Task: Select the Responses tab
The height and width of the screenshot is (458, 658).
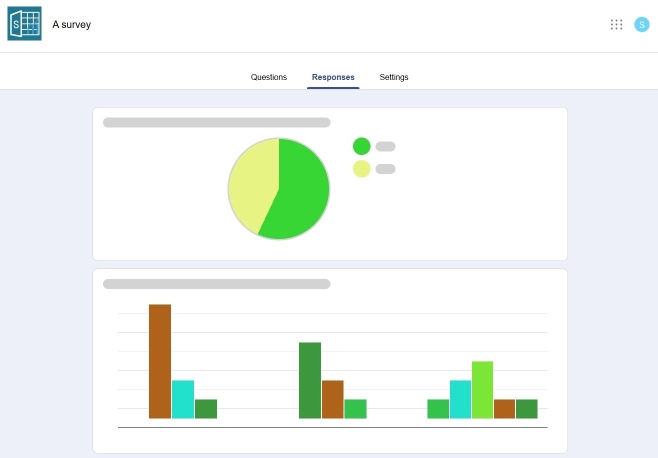Action: pos(333,77)
